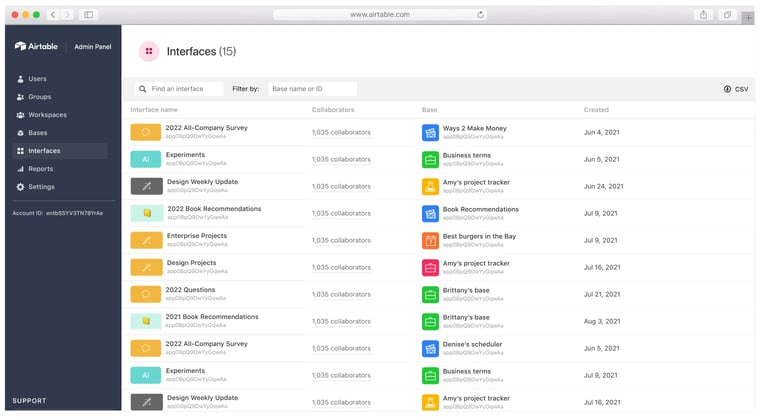
Task: Open 2022 Book Recommendations interface thumbnail
Action: tap(146, 213)
